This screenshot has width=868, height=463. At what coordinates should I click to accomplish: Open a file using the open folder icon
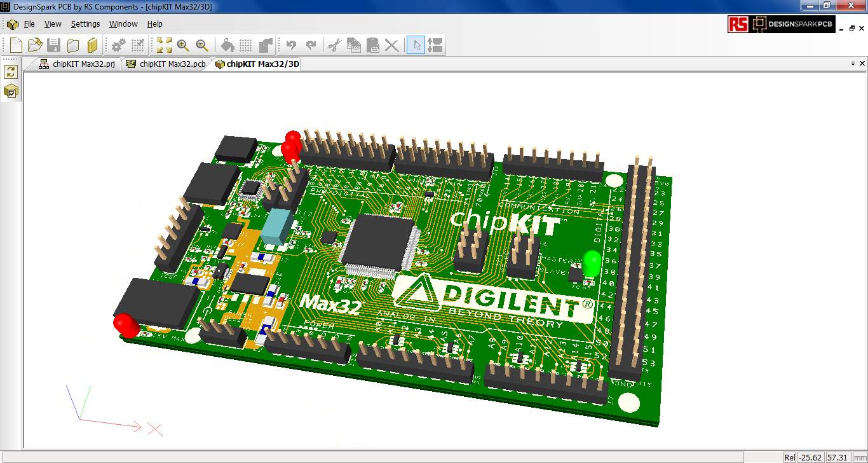pos(35,45)
